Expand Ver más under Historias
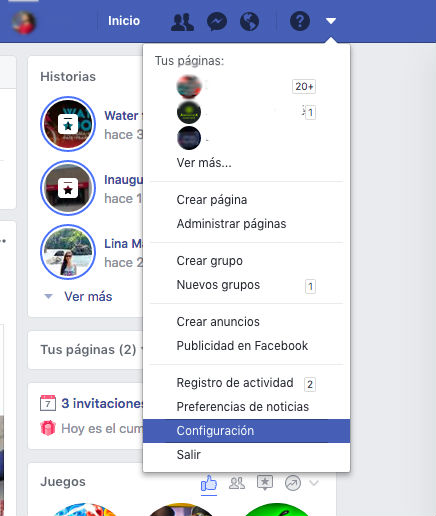436x516 pixels. coord(88,296)
